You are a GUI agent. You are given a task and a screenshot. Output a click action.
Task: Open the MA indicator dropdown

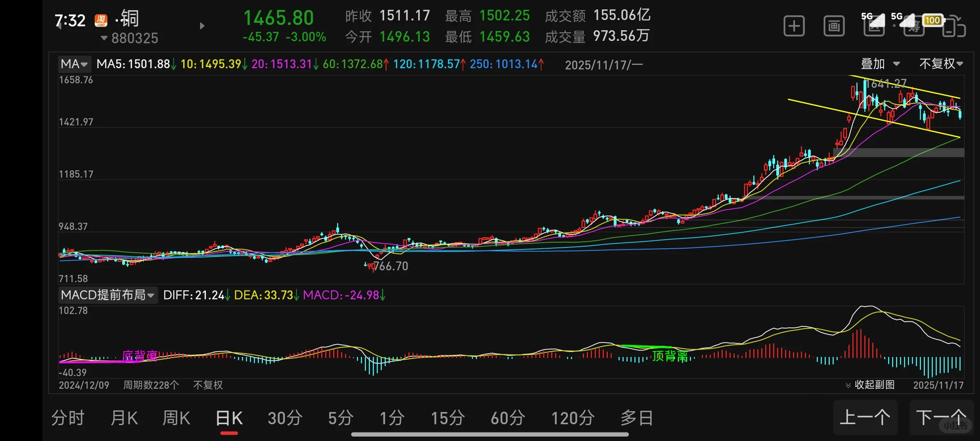pyautogui.click(x=74, y=64)
